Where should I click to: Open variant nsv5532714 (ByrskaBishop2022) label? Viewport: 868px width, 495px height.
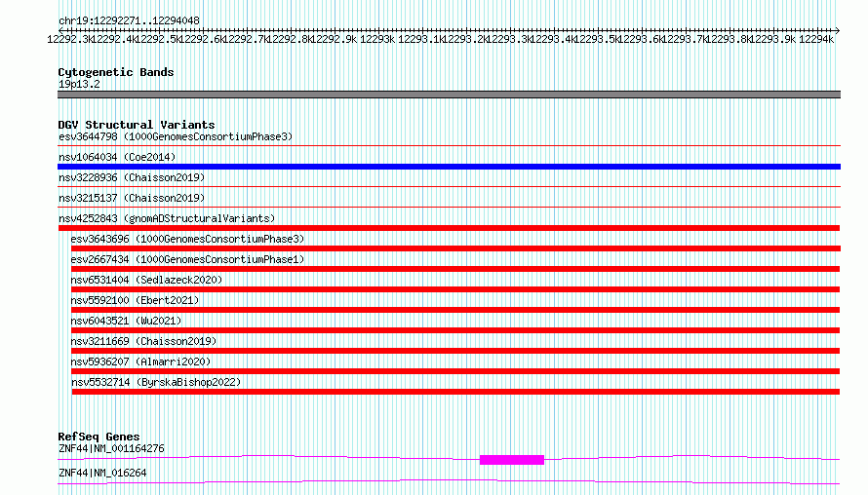pos(156,382)
